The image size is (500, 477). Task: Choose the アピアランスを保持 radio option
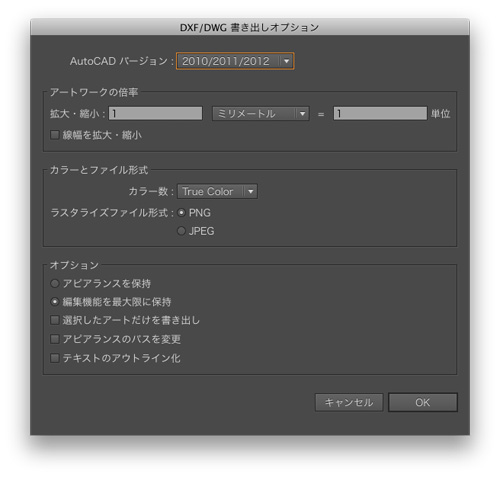coord(54,284)
